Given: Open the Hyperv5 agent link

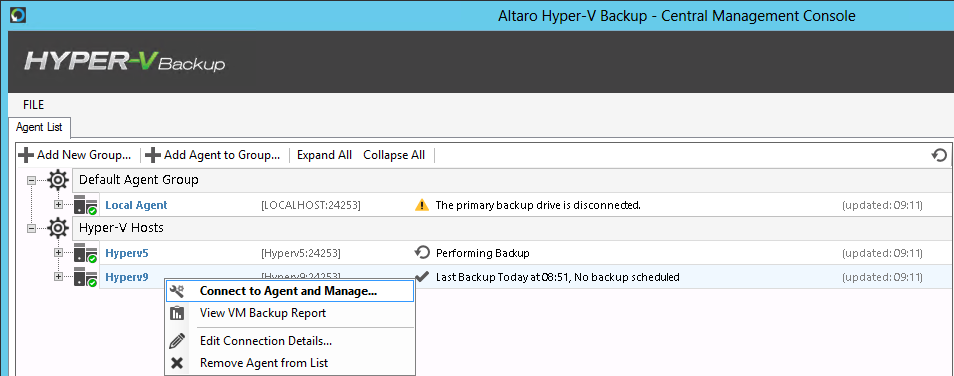Looking at the screenshot, I should (x=127, y=253).
